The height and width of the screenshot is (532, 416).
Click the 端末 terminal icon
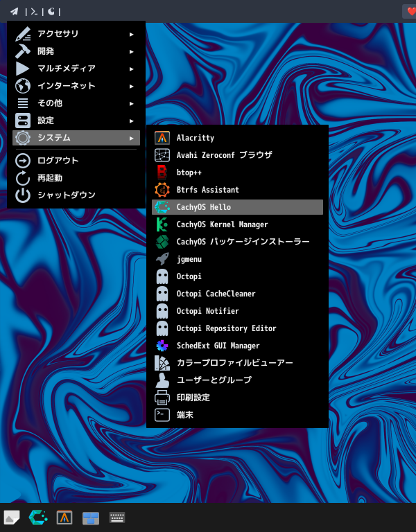(162, 415)
